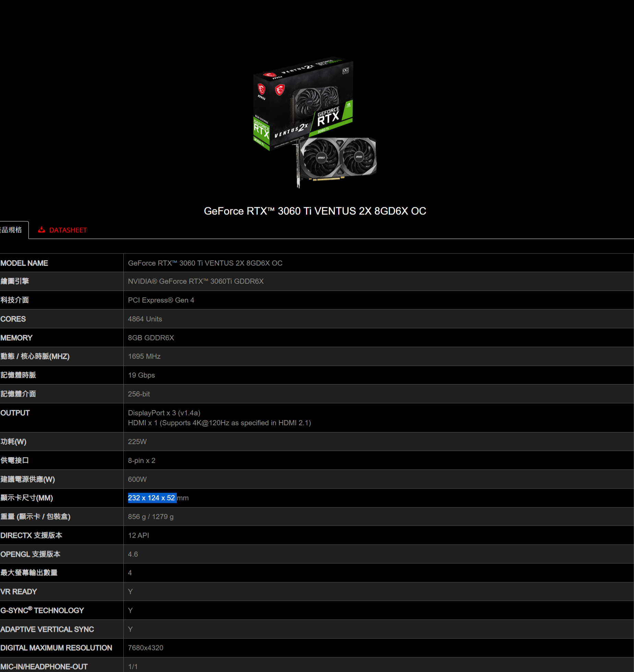Click the 供電接口 label
This screenshot has height=672, width=634.
coord(15,461)
